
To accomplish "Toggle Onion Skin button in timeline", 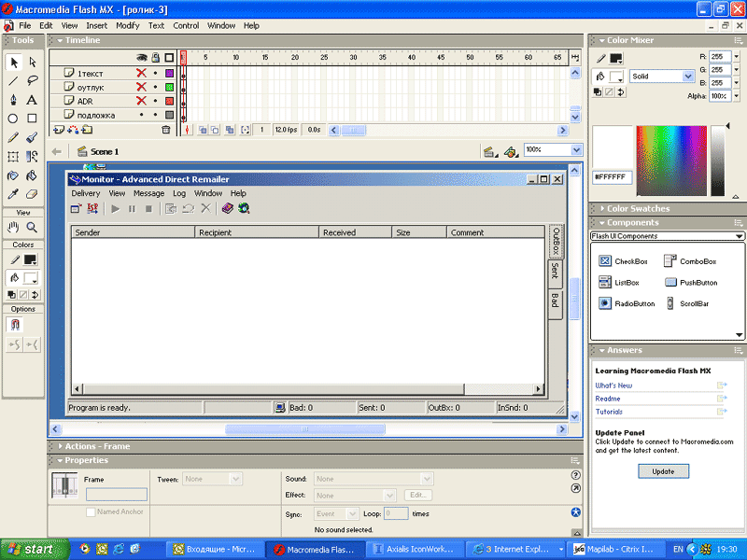I will (203, 130).
